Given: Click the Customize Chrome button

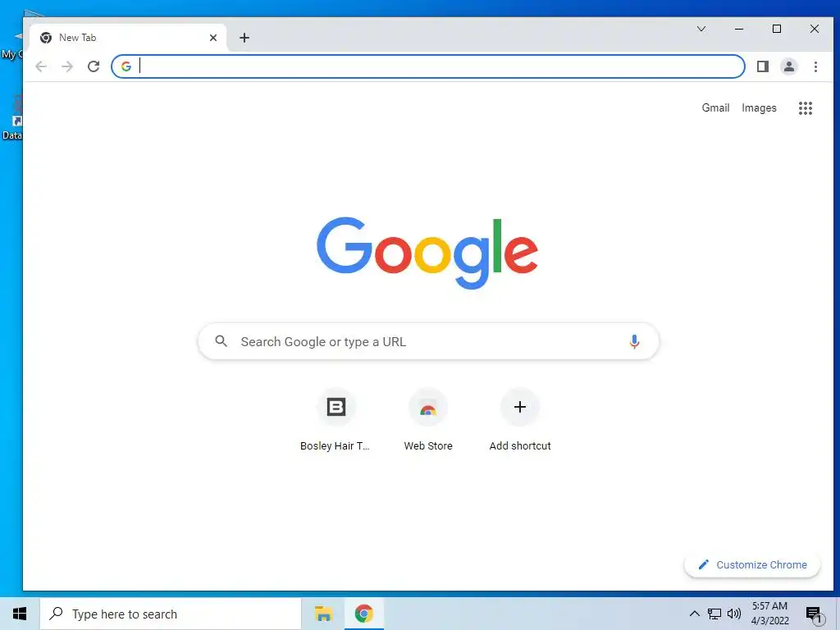Looking at the screenshot, I should pyautogui.click(x=752, y=564).
